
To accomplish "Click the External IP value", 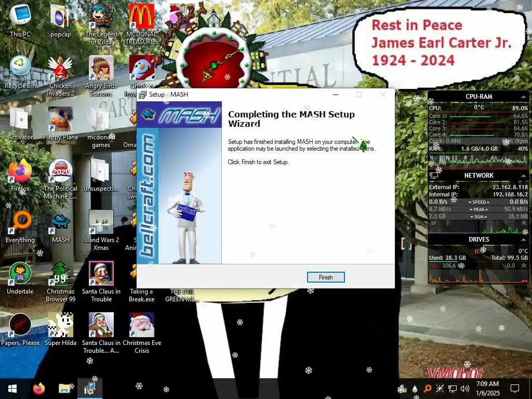I will pyautogui.click(x=510, y=187).
